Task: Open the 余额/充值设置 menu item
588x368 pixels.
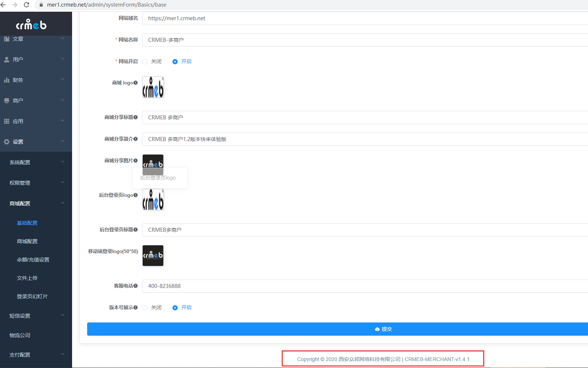Action: click(33, 260)
